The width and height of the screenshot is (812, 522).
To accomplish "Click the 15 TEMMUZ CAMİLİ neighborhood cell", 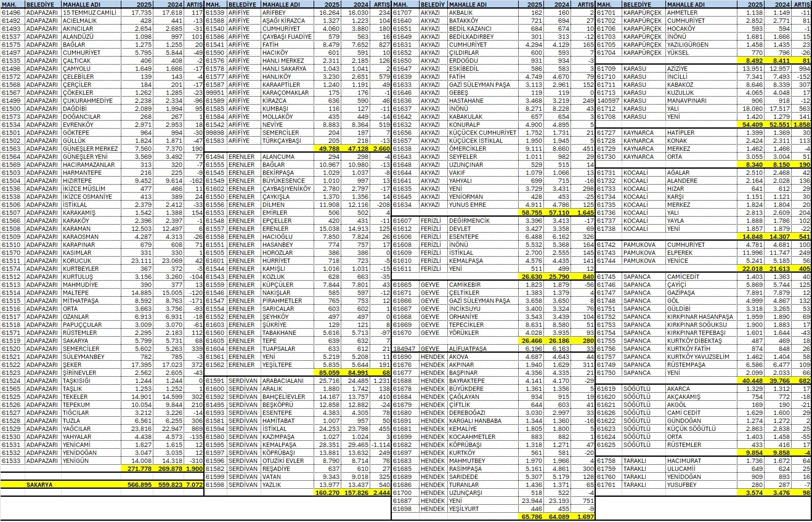I will pos(82,12).
